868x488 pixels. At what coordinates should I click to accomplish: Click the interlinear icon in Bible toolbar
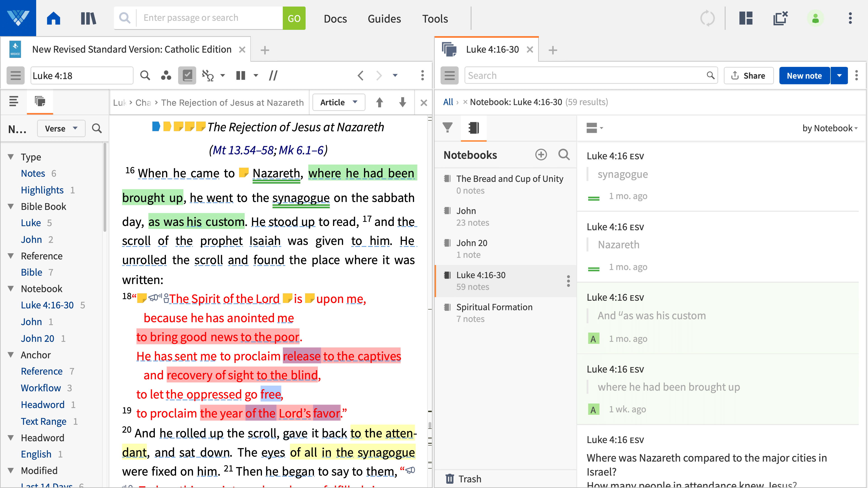[x=208, y=75]
